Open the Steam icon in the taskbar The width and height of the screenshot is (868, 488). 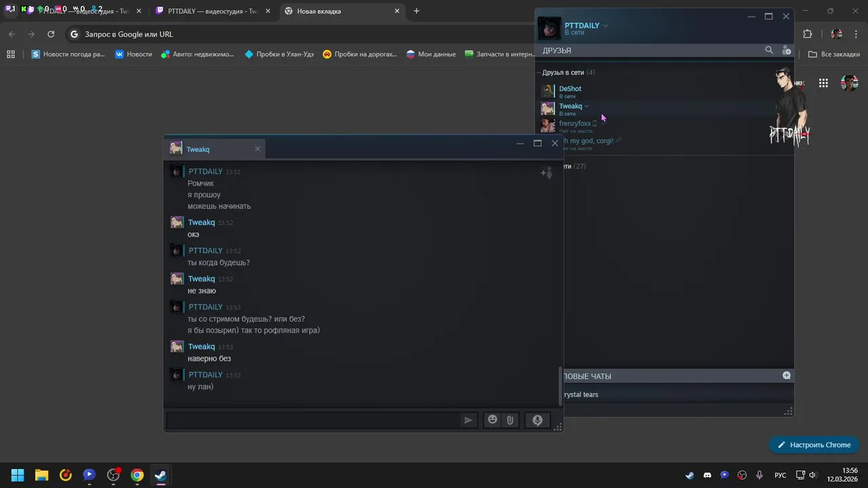[x=161, y=475]
